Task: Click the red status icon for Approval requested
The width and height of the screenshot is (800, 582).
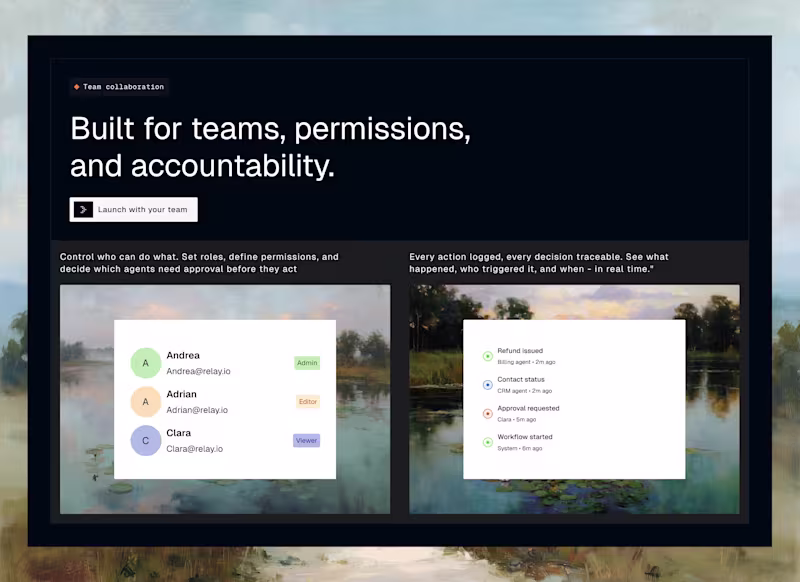Action: tap(488, 413)
